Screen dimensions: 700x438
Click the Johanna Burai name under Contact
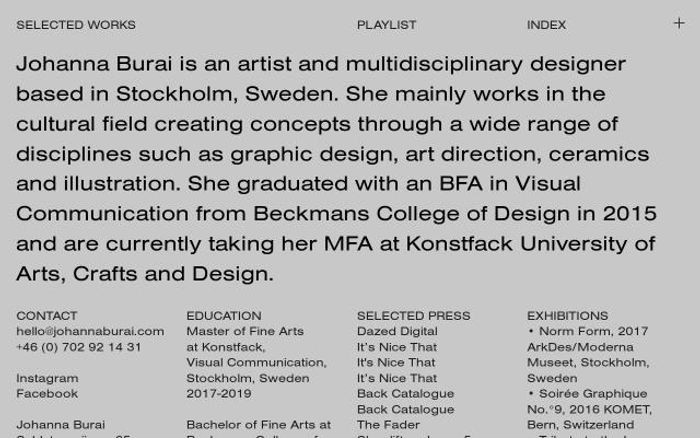60,424
